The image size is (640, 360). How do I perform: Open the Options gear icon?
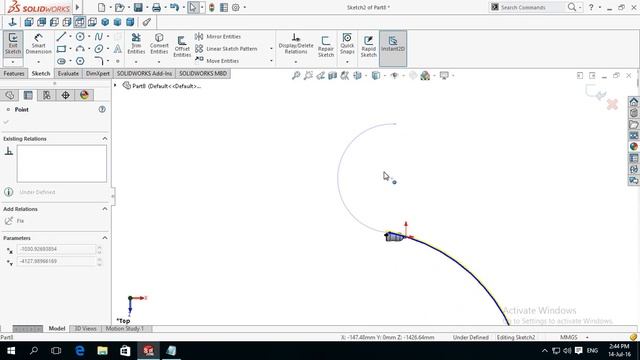tap(236, 7)
